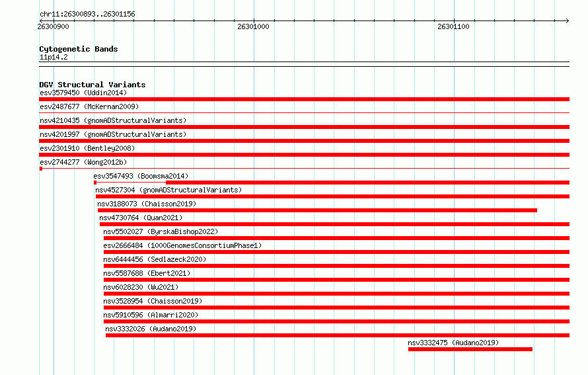The image size is (588, 375).
Task: Select the red bar under nsv6444456 Sedlazeck2020
Action: click(x=337, y=266)
